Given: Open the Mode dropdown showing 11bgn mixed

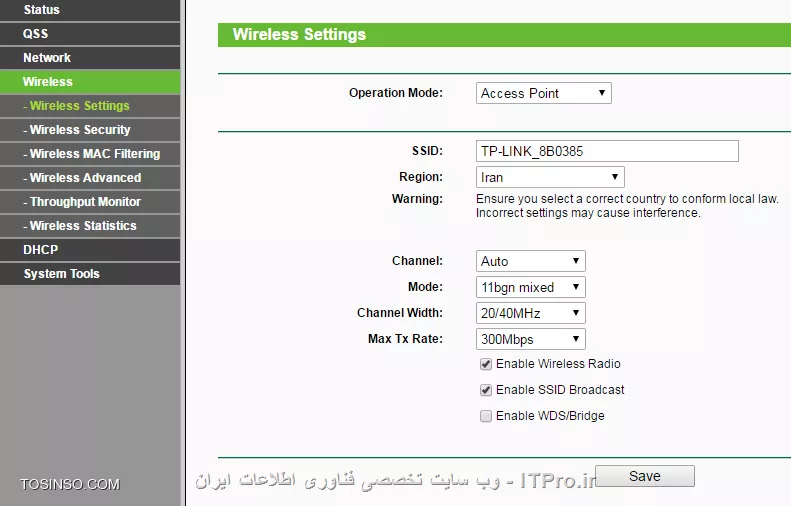Looking at the screenshot, I should (530, 287).
